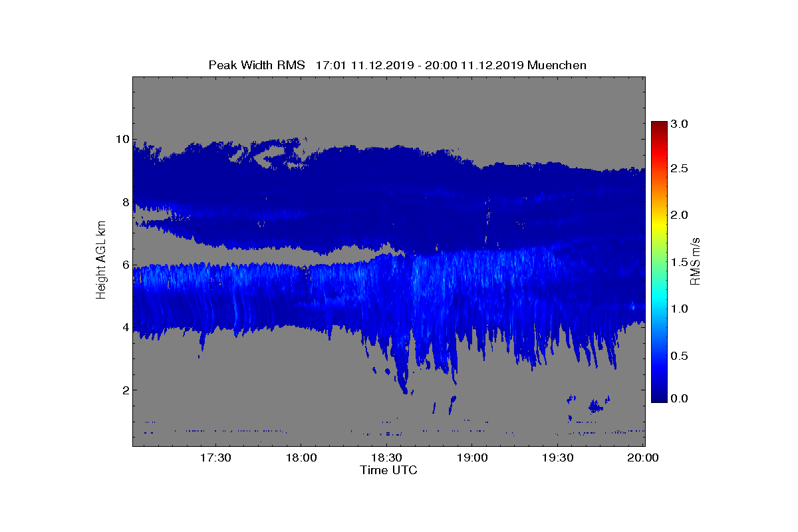Click the '19:30' time axis label
Image resolution: width=798 pixels, height=532 pixels.
tap(558, 458)
